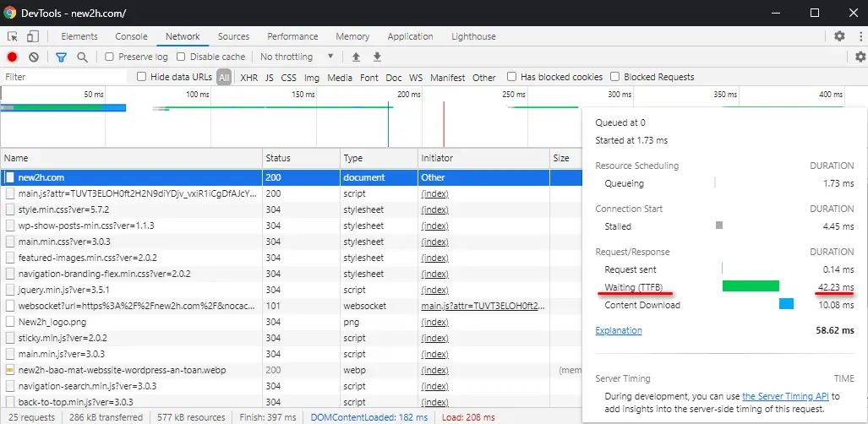Click the image icon of new2h-bao-mat webp row
The height and width of the screenshot is (424, 868).
pos(10,370)
